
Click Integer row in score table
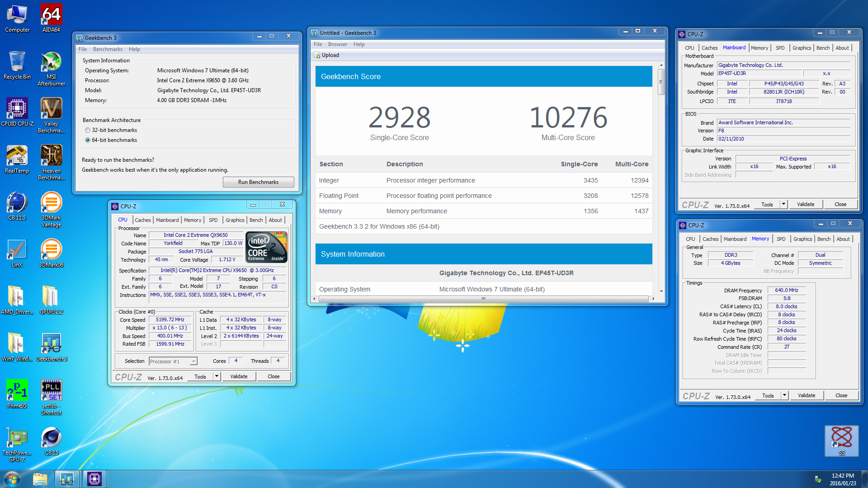pos(484,180)
